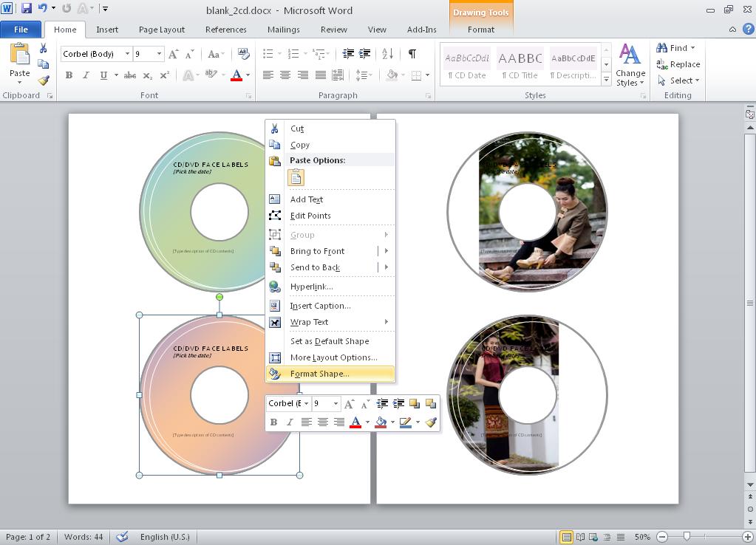Click the Clear Formatting icon
756x545 pixels.
click(x=244, y=54)
